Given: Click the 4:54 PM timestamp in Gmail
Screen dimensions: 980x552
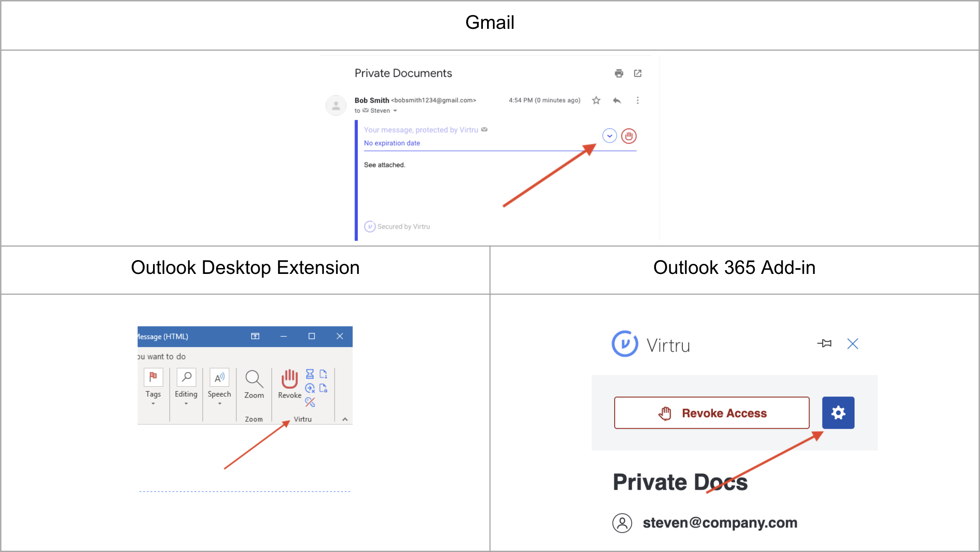Looking at the screenshot, I should [544, 100].
